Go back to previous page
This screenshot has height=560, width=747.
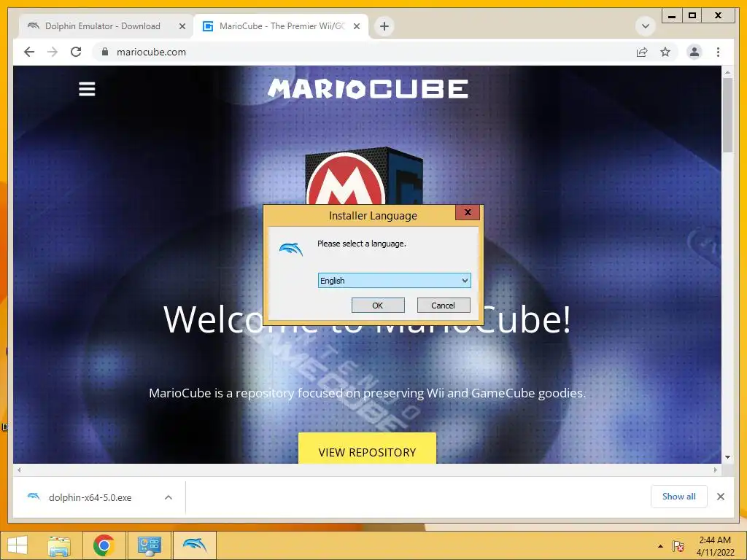tap(29, 52)
